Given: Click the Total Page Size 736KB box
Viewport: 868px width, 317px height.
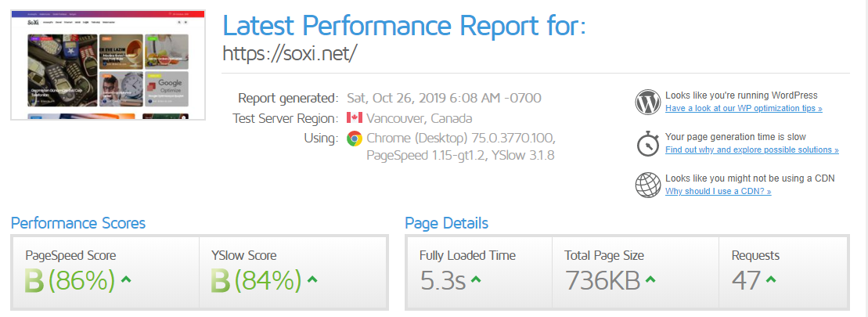Looking at the screenshot, I should pos(636,272).
